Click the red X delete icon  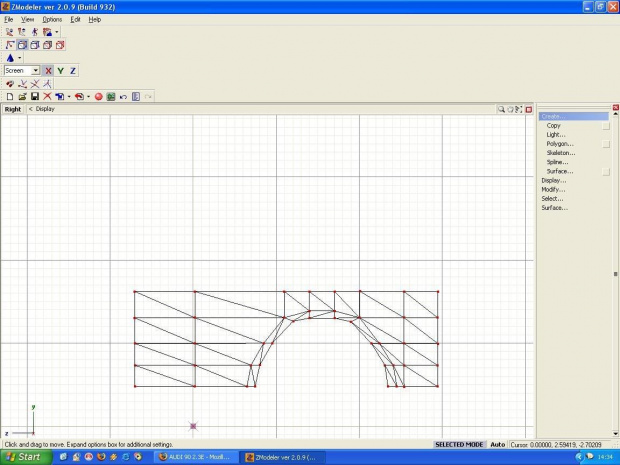[46, 96]
